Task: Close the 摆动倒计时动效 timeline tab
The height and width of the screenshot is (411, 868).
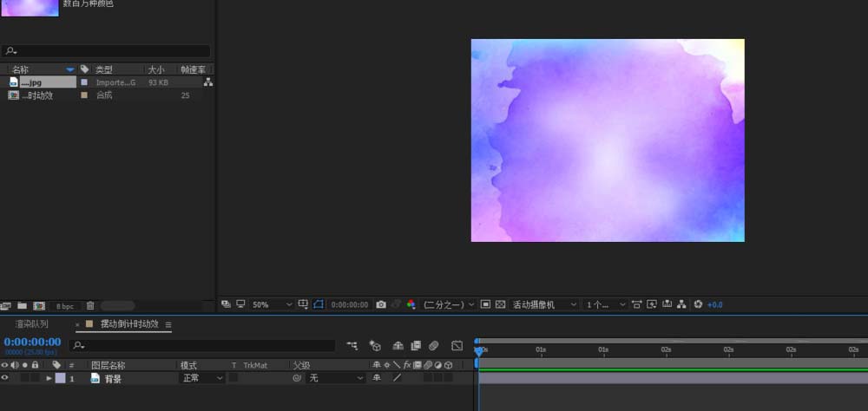Action: tap(77, 324)
